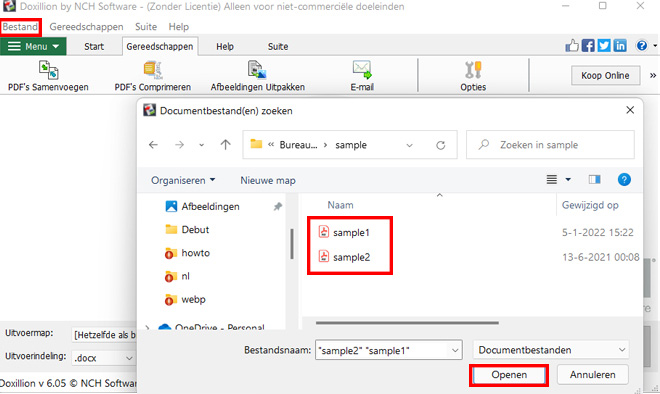Click the thumbs-up like icon
Screen dimensions: 660x394
click(572, 45)
